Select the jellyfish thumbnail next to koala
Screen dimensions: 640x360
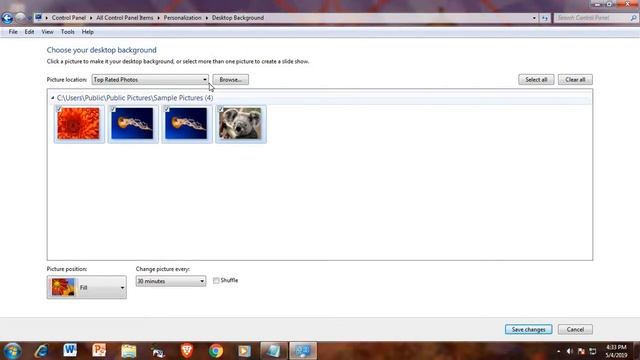coord(187,124)
